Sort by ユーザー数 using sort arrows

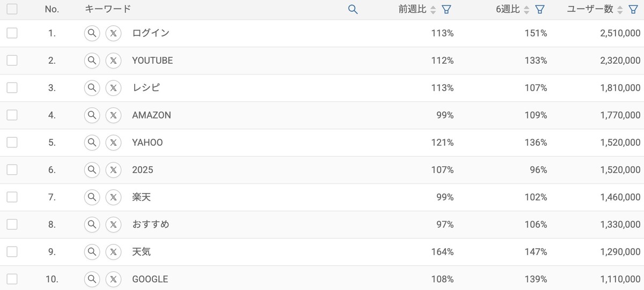click(x=620, y=10)
